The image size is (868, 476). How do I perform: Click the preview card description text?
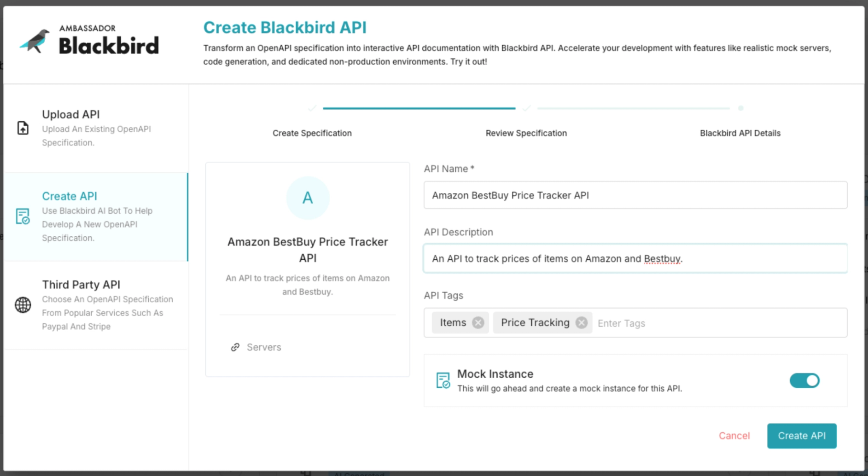click(x=308, y=285)
